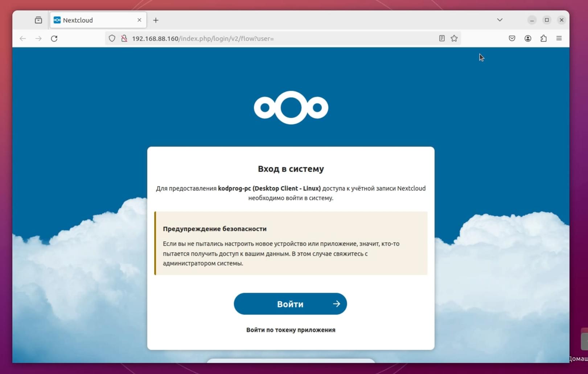The image size is (588, 374).
Task: Go forward in browser history
Action: [38, 38]
